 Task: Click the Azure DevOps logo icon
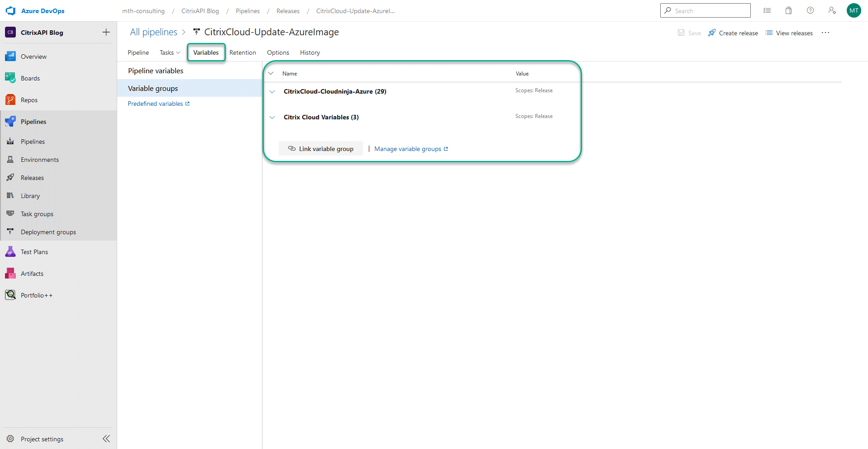[10, 11]
